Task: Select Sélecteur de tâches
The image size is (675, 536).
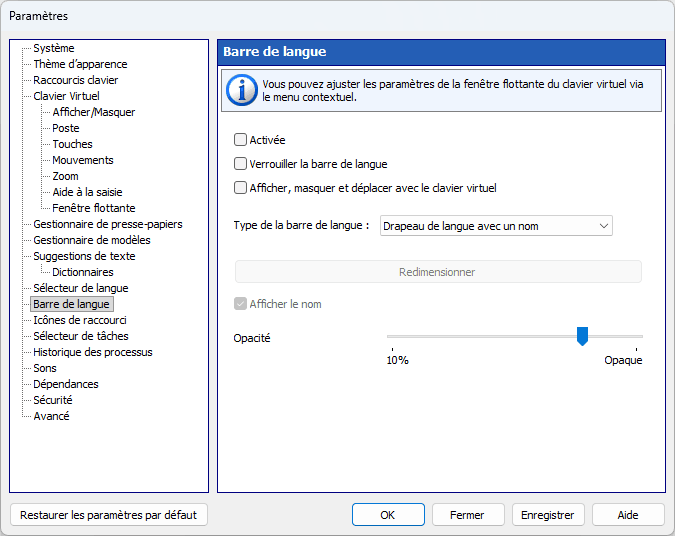Action: tap(81, 336)
